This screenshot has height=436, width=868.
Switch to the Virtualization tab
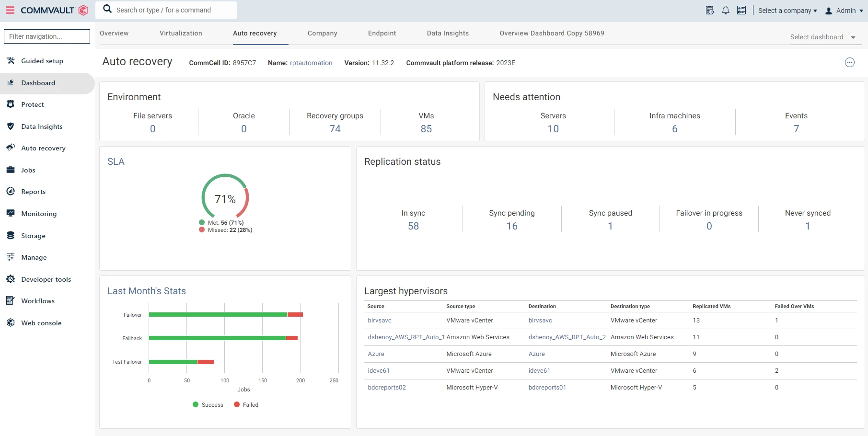coord(181,33)
